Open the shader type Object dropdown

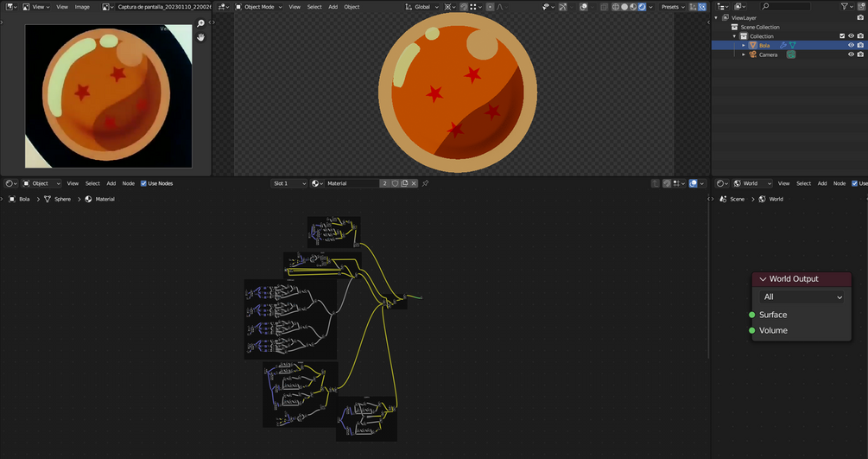[x=41, y=183]
